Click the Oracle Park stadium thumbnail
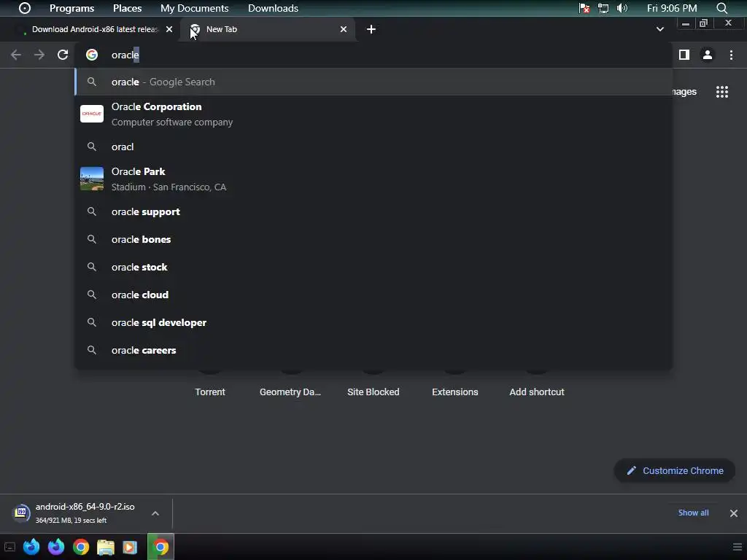The width and height of the screenshot is (747, 560). click(x=92, y=179)
